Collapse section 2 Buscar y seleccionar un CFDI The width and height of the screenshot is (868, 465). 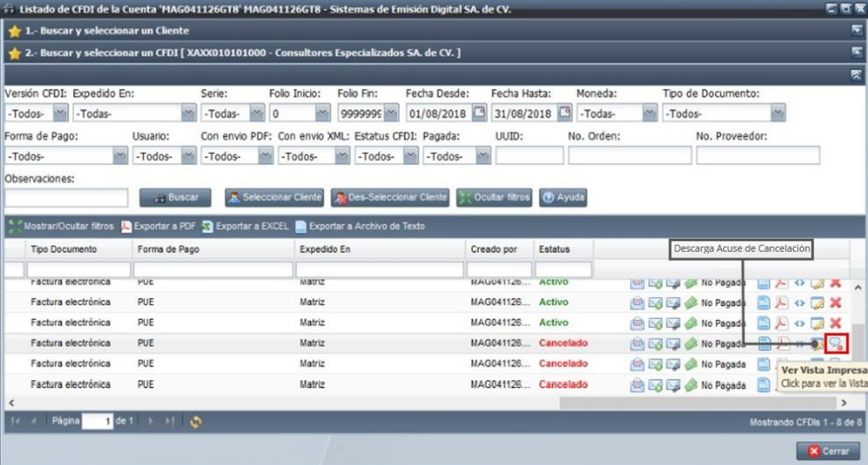point(856,53)
